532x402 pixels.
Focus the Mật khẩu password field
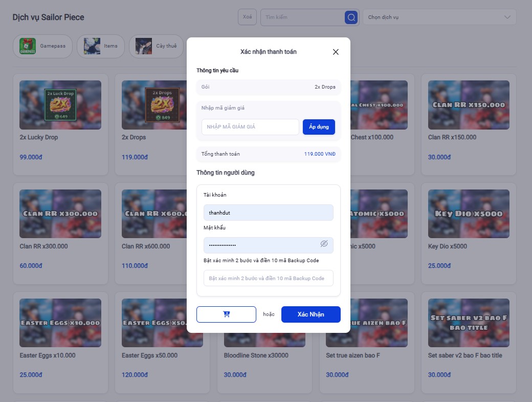[269, 245]
